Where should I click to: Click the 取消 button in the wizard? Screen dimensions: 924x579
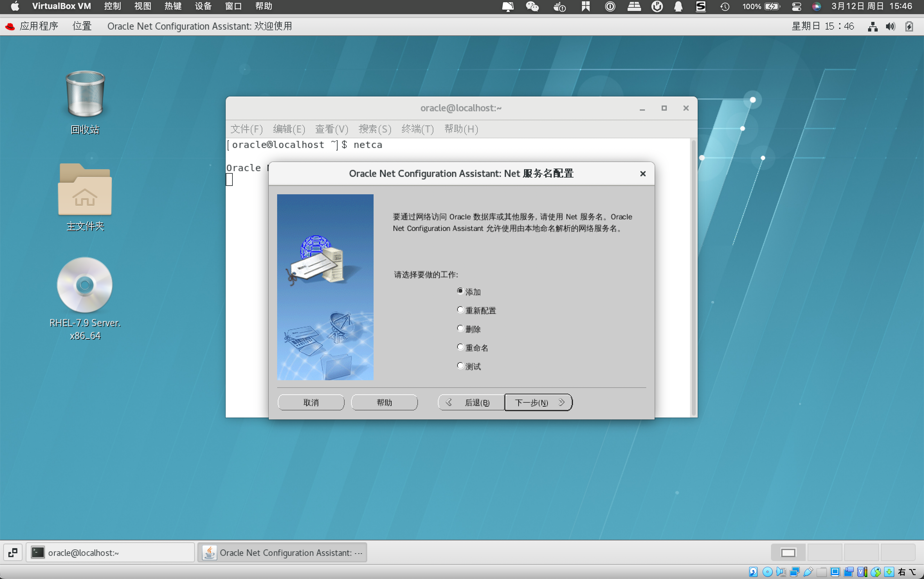311,402
